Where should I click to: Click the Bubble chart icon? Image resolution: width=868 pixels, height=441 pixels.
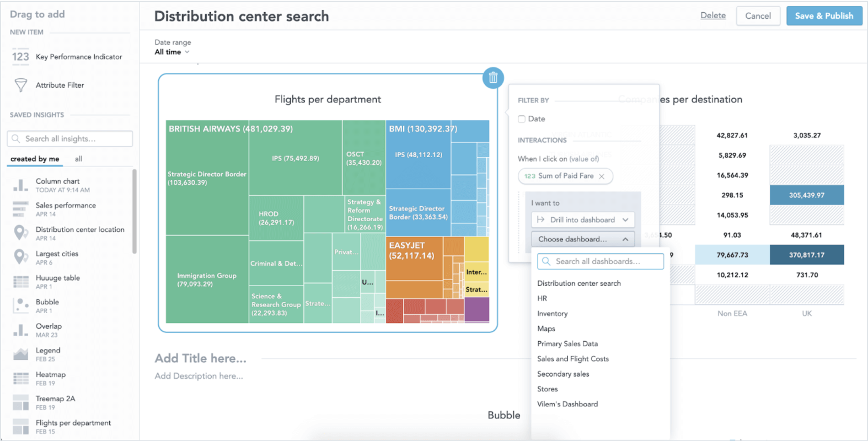pyautogui.click(x=20, y=306)
